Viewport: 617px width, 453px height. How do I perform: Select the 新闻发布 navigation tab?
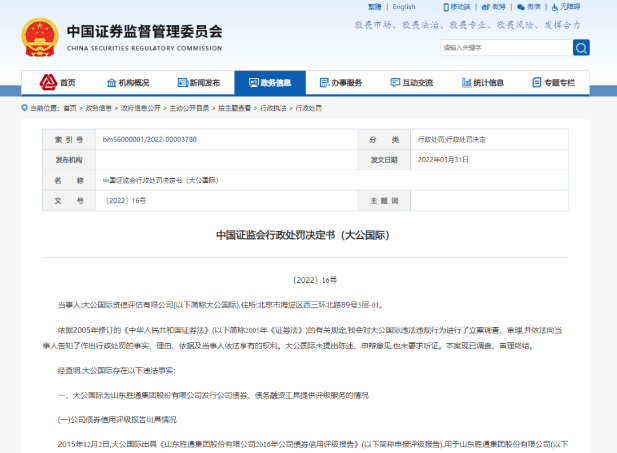coord(198,83)
